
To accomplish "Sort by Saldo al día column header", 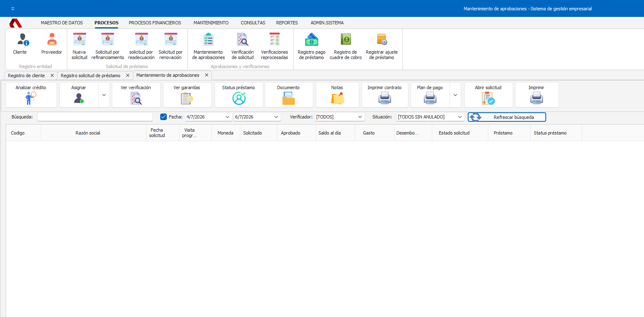I will (335, 133).
